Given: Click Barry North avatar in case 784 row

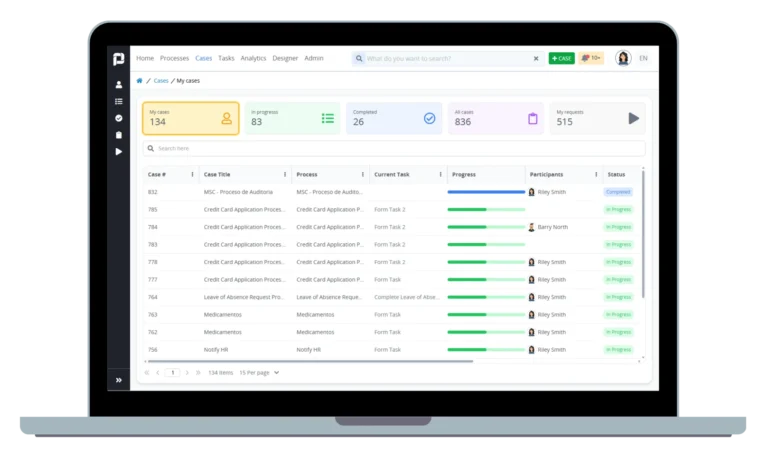Looking at the screenshot, I should [531, 227].
